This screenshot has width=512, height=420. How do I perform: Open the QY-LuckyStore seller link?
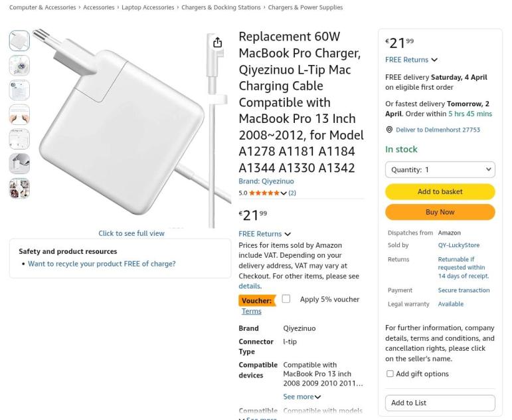(458, 245)
